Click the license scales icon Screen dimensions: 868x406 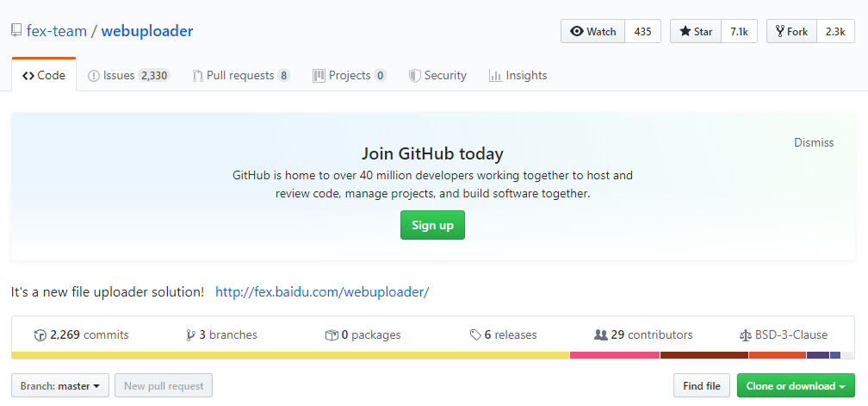[x=746, y=335]
